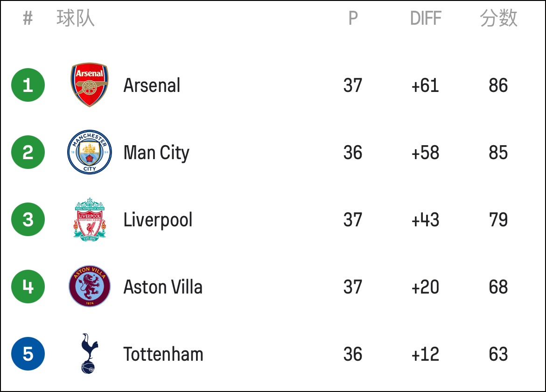
Task: Open the Liverpool team name link
Action: (158, 220)
